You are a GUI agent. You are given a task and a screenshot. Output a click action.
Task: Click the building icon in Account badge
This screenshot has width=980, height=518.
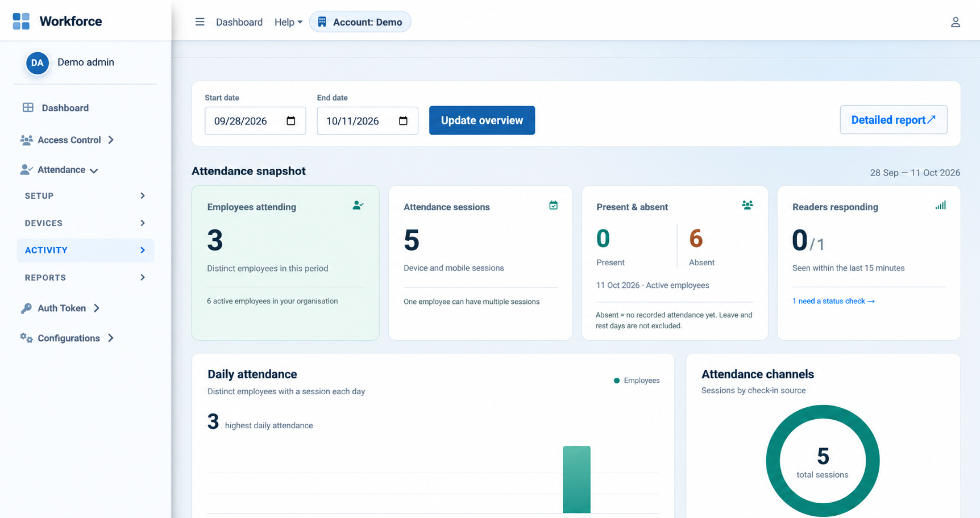pyautogui.click(x=322, y=22)
